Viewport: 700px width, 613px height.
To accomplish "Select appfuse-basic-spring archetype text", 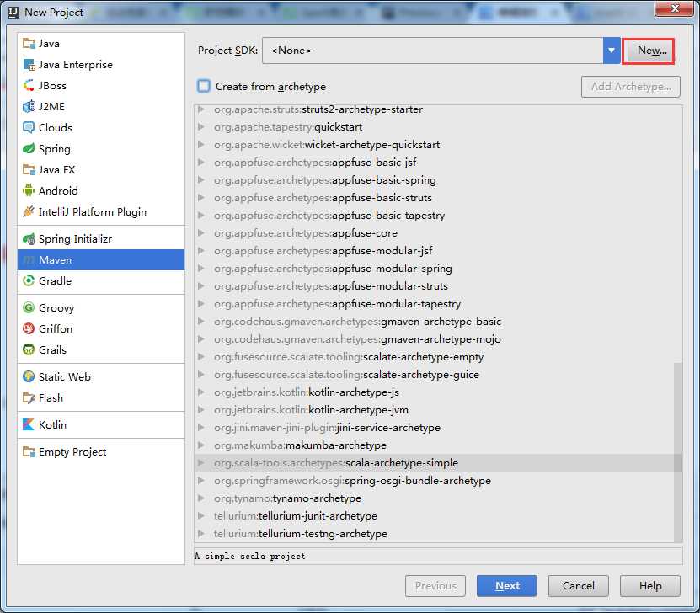I will 384,180.
